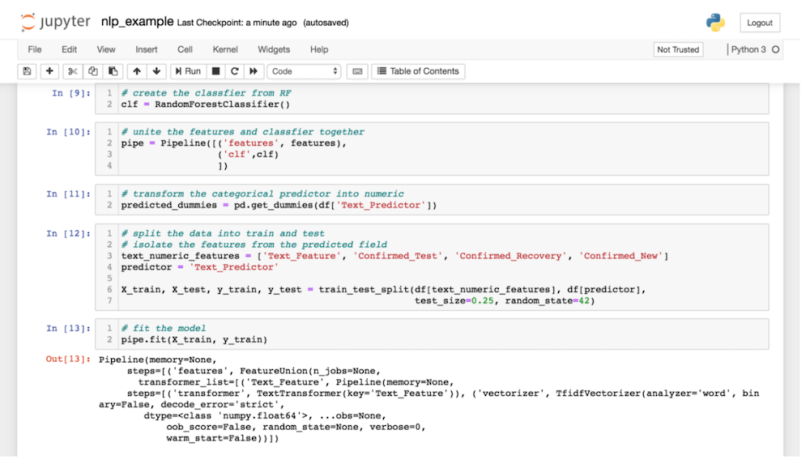Click the In [9]: prompt
Viewport: 810px width, 464px height.
[71, 93]
